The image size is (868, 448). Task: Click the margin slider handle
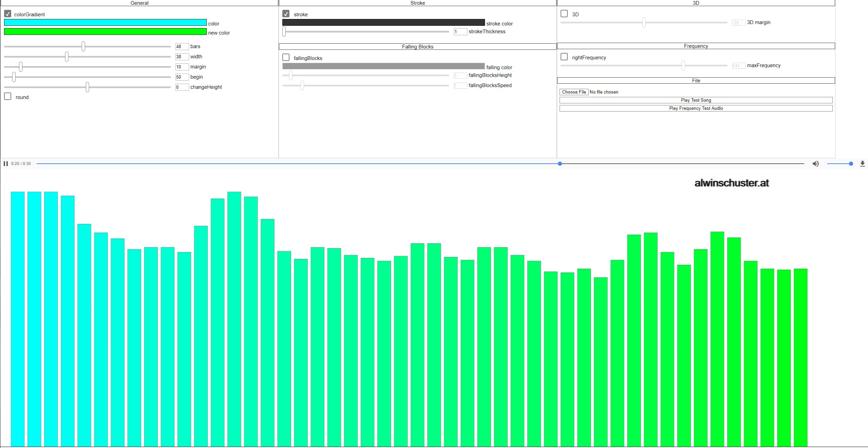point(21,67)
